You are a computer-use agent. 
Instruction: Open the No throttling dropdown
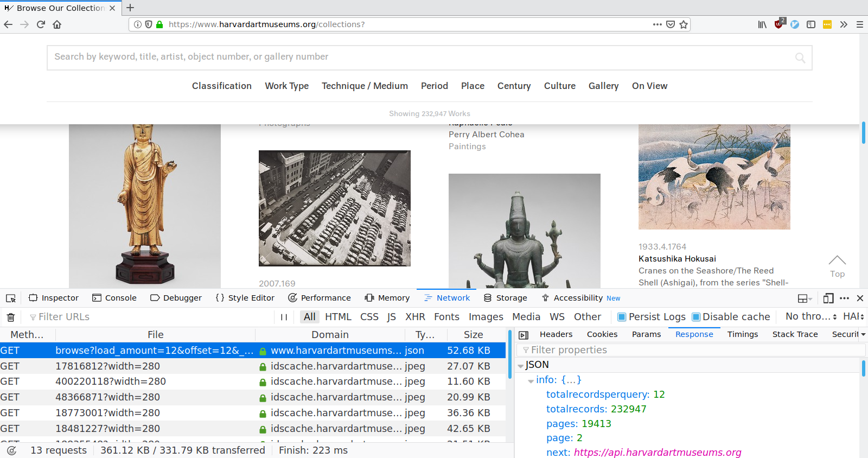coord(811,316)
